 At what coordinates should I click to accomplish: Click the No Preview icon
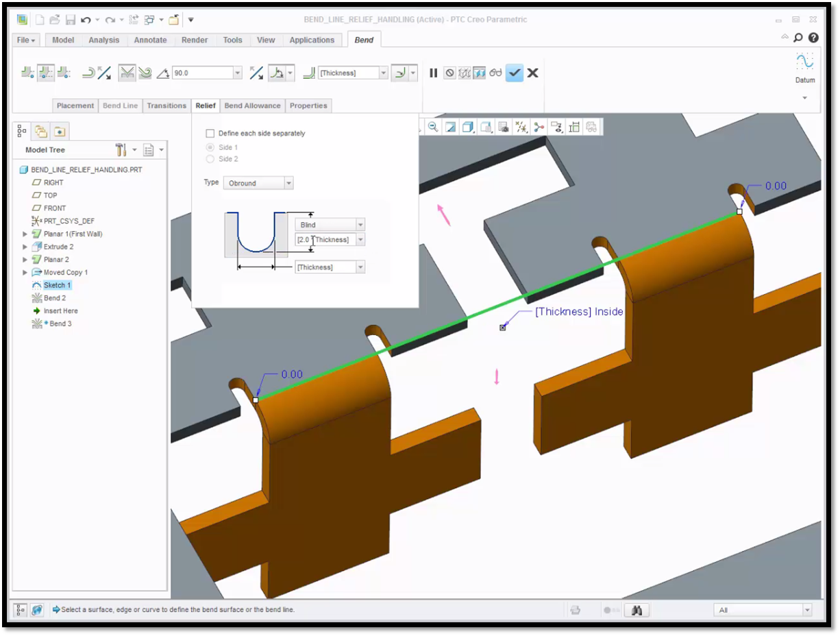tap(449, 73)
